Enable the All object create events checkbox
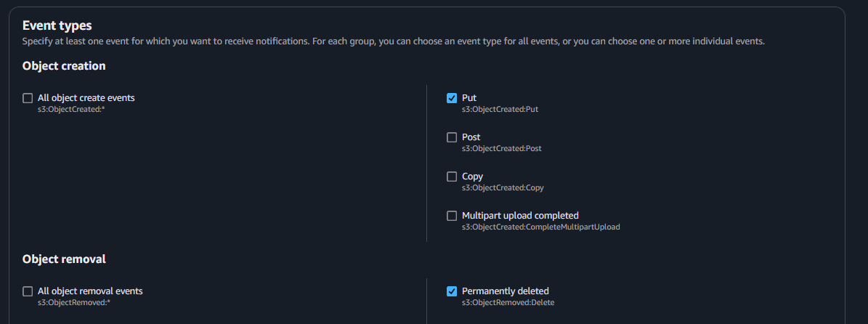Viewport: 868px width, 324px height. (x=28, y=99)
